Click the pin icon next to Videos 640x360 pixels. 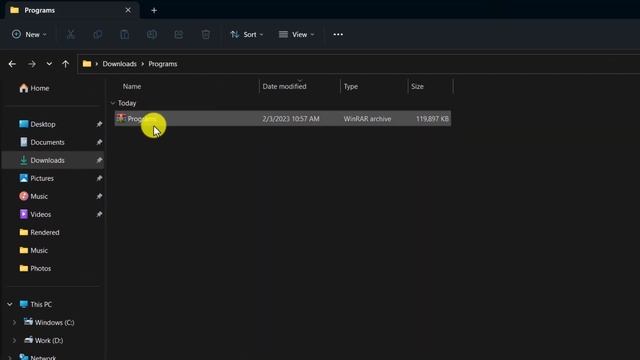99,214
